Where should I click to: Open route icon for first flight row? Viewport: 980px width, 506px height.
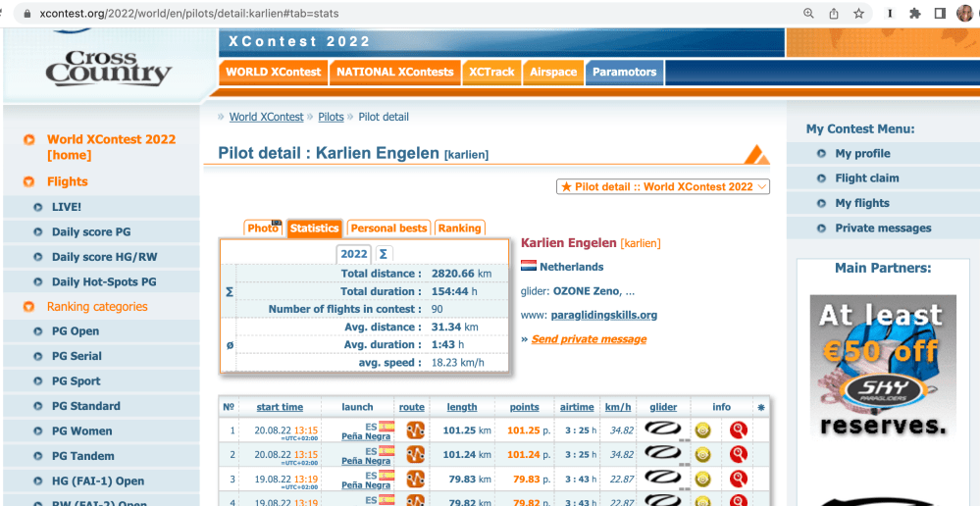(415, 430)
